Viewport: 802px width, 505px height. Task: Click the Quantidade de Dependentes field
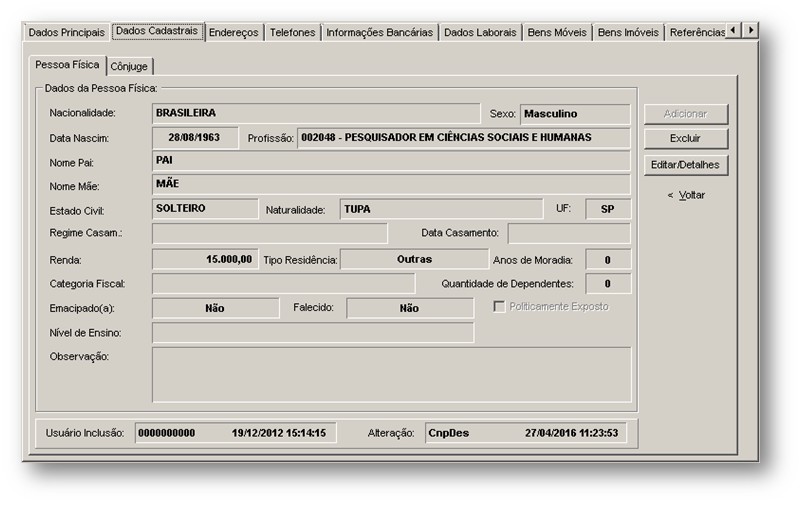608,283
